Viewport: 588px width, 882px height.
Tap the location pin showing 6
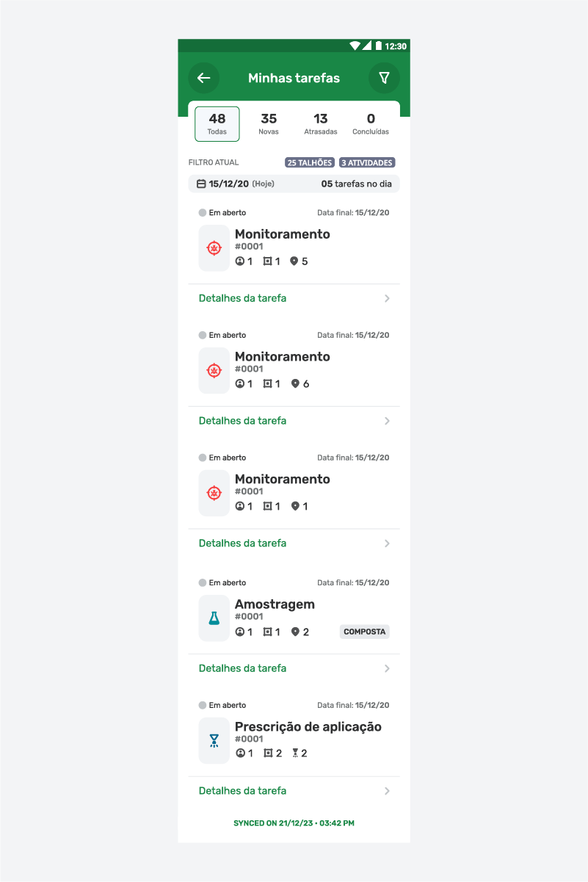295,383
